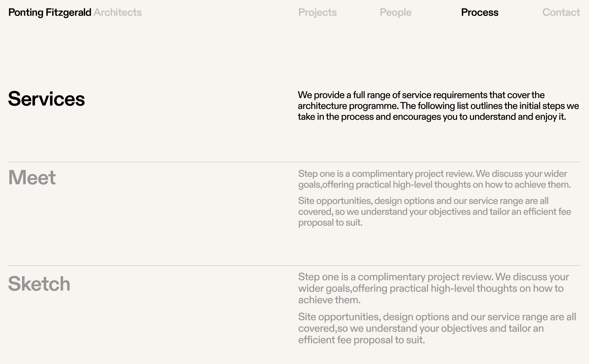Click the Services page heading

(x=46, y=99)
